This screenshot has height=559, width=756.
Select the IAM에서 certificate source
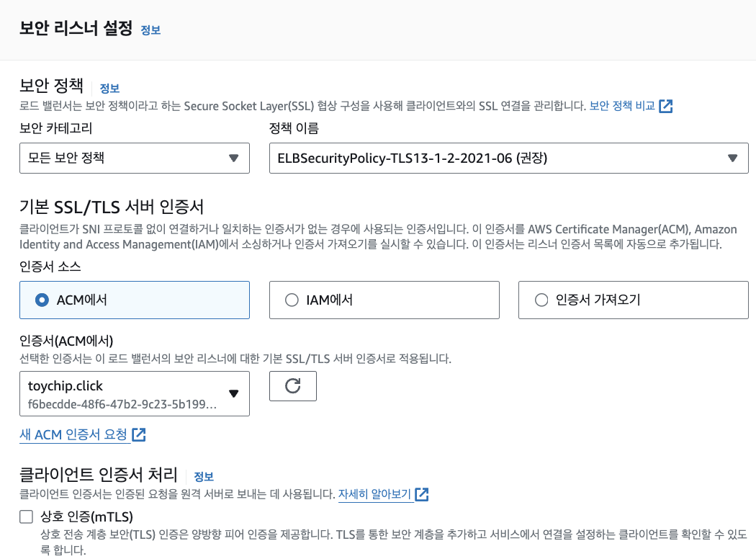coord(384,300)
